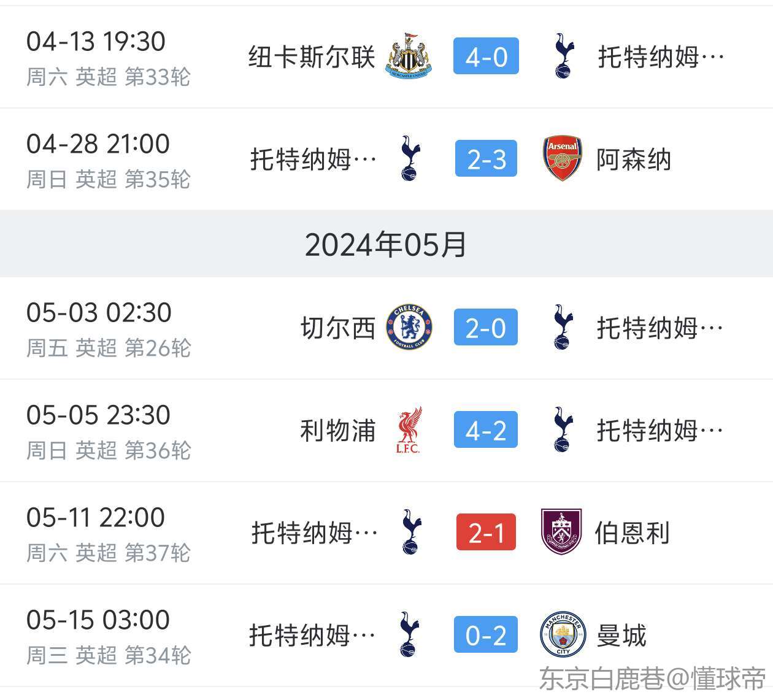Tap the 0-2 score against Man City

pyautogui.click(x=486, y=634)
